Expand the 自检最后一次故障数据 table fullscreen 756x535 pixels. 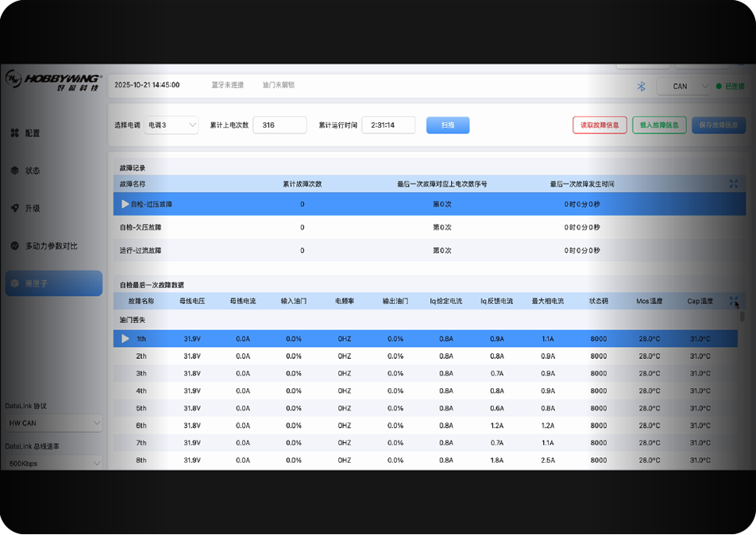[x=733, y=301]
